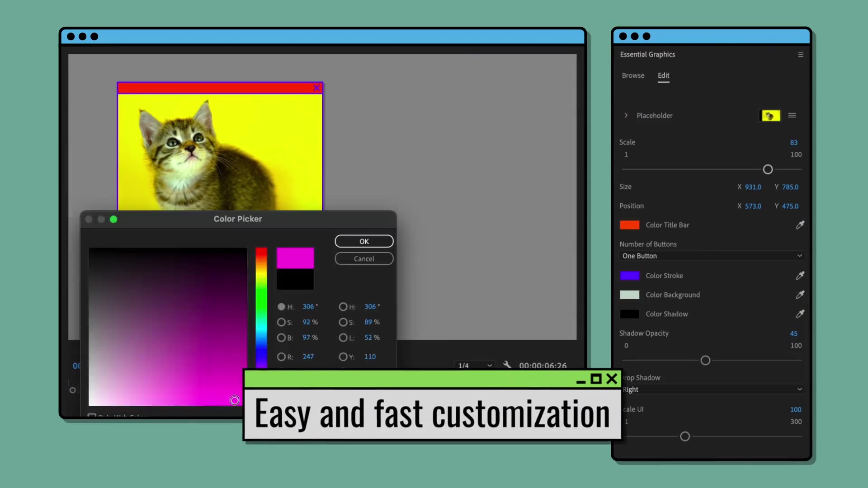This screenshot has height=488, width=868.
Task: Click the Color Shadow eyedropper icon
Action: (x=800, y=314)
